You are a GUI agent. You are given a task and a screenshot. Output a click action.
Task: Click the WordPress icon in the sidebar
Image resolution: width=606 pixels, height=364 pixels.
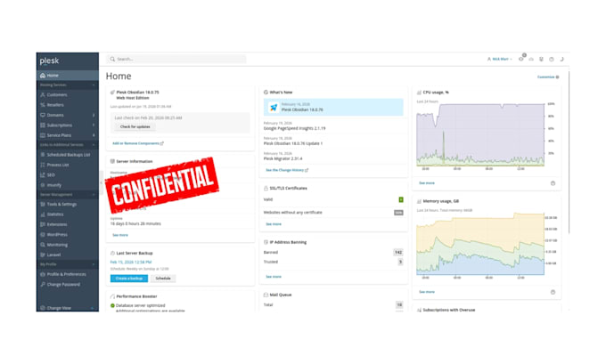43,234
